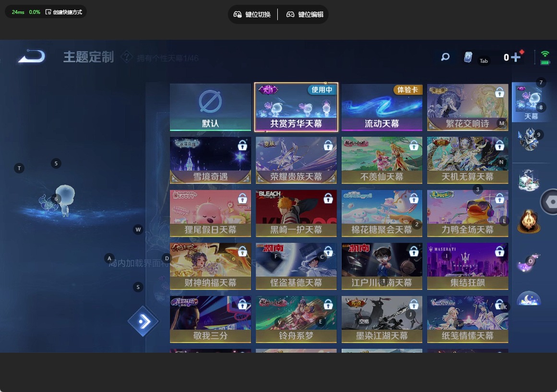Open the 不羡仙天幕 theme card
Screen dimensions: 557x392
tap(382, 160)
